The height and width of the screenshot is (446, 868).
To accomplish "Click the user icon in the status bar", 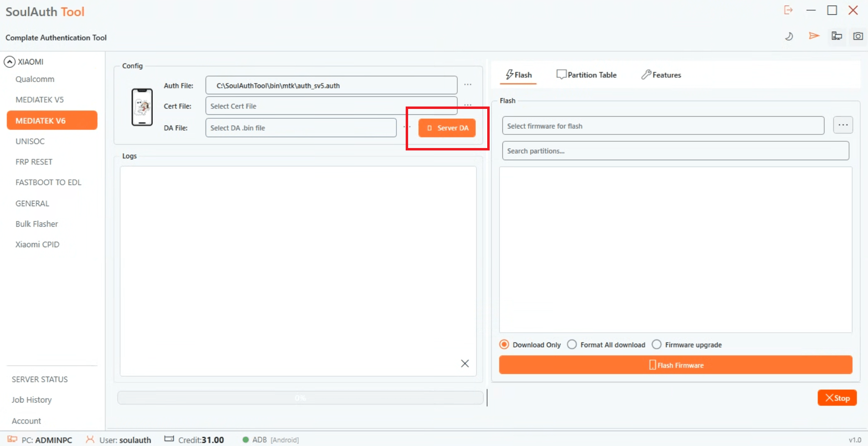I will click(x=90, y=439).
